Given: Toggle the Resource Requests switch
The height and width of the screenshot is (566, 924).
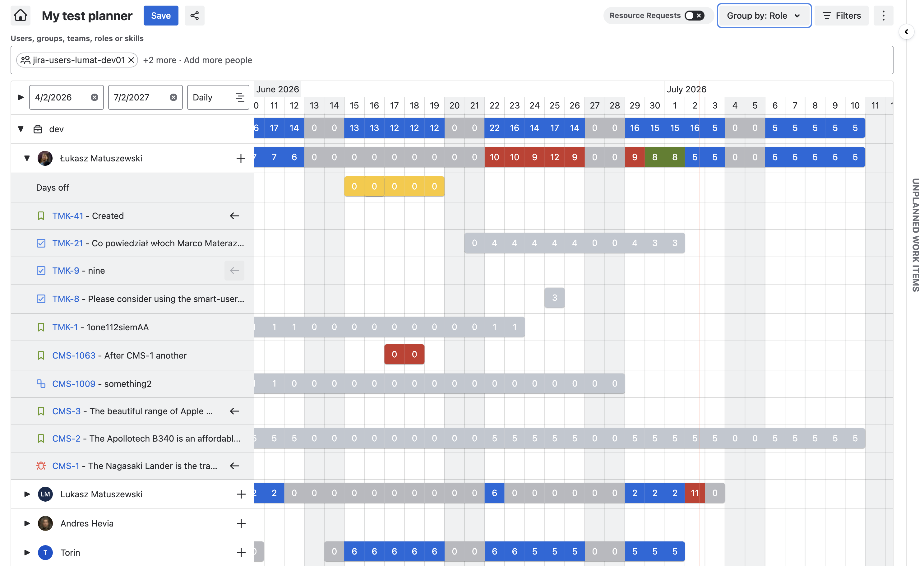Looking at the screenshot, I should (694, 15).
